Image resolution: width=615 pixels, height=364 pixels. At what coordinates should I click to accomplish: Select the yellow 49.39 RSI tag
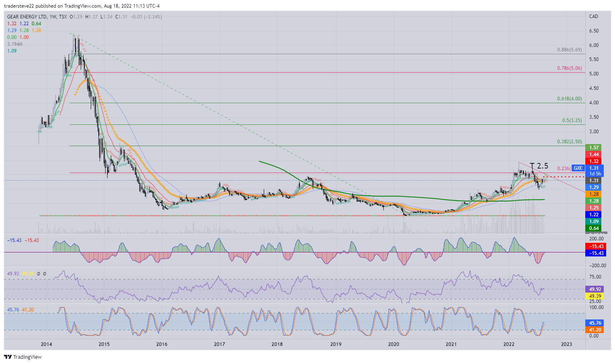[595, 296]
